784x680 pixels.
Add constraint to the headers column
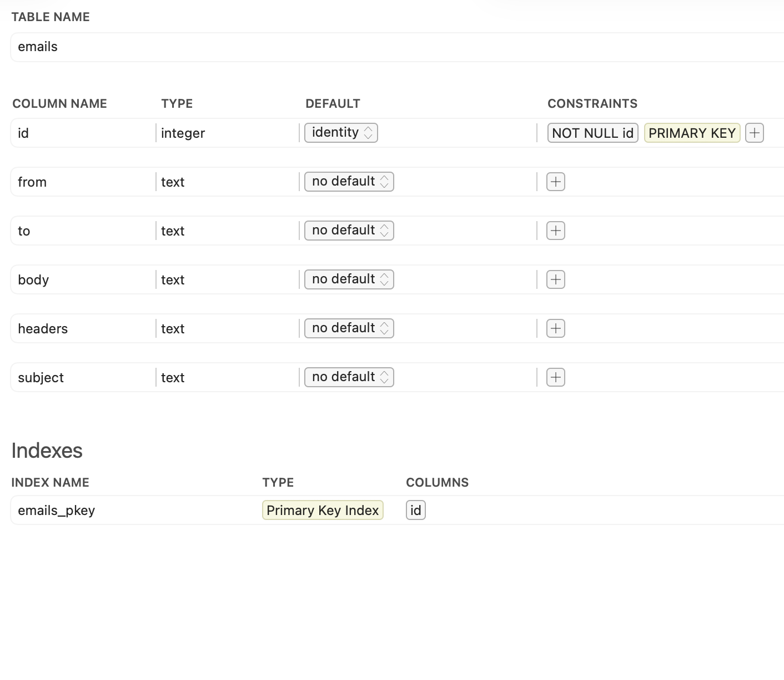click(x=555, y=328)
